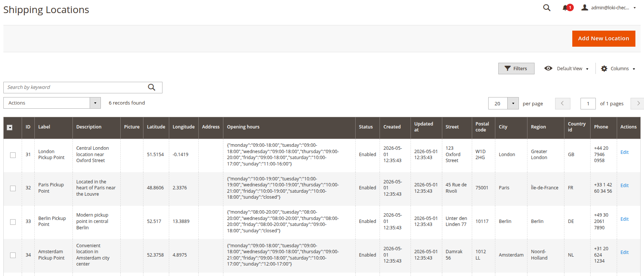Go to next page arrow
Viewport: 644px width, 276px height.
[x=638, y=103]
